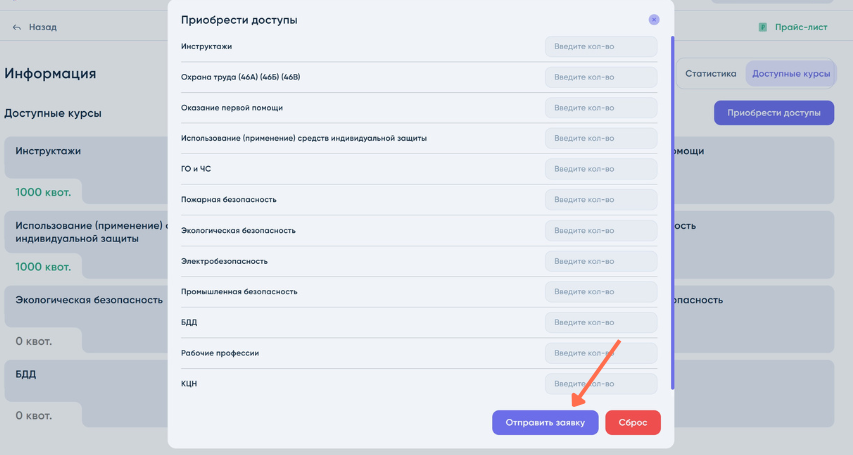Click the КЦН quantity input field
This screenshot has height=455, width=853.
point(601,384)
